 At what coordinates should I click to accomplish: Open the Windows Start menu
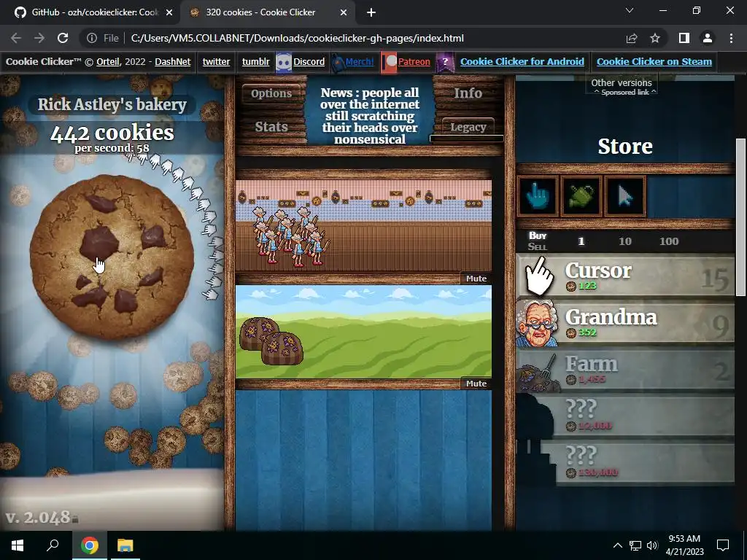click(18, 545)
